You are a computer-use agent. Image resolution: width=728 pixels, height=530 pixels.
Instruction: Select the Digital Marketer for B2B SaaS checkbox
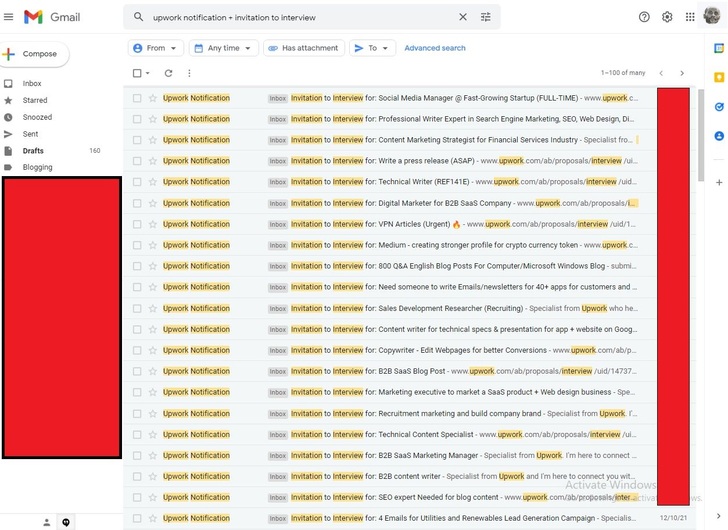(x=137, y=203)
